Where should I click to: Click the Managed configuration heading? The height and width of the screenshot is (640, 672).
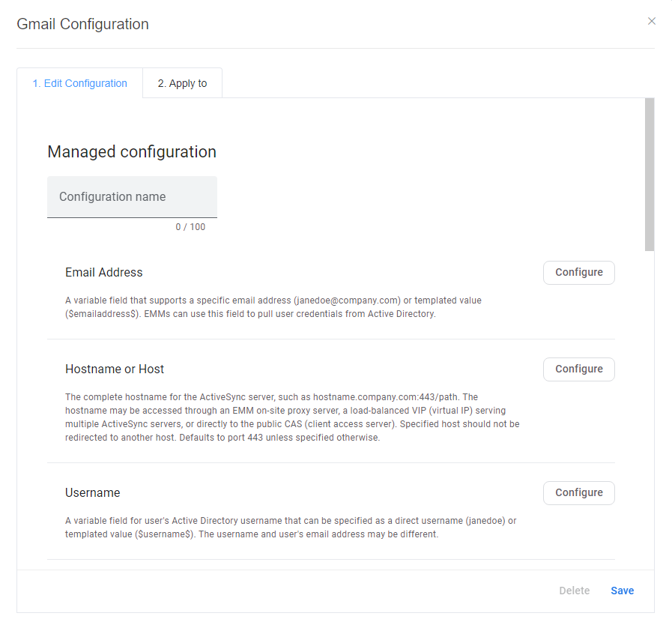[x=132, y=151]
